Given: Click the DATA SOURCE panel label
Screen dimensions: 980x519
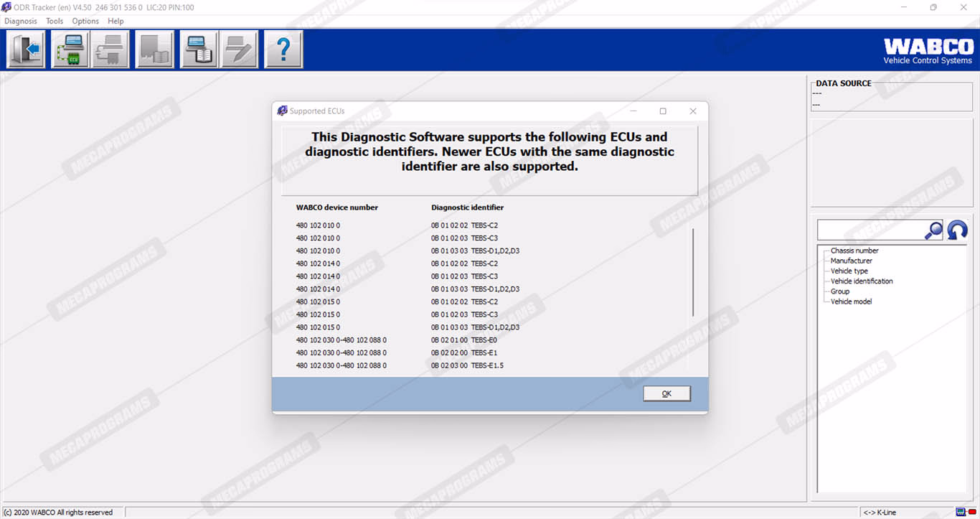Looking at the screenshot, I should point(844,83).
